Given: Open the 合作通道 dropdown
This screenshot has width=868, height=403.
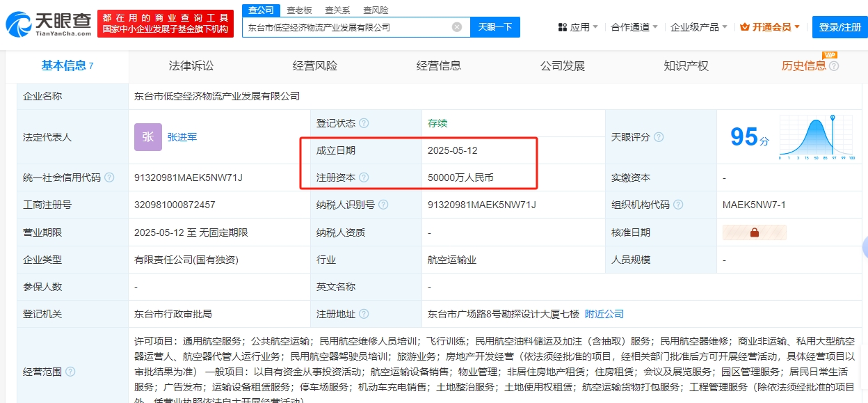Looking at the screenshot, I should [x=634, y=27].
